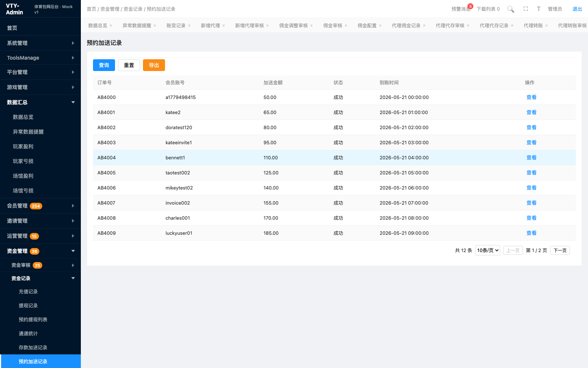
Task: Close the 代理代存记录 tab
Action: coord(512,26)
